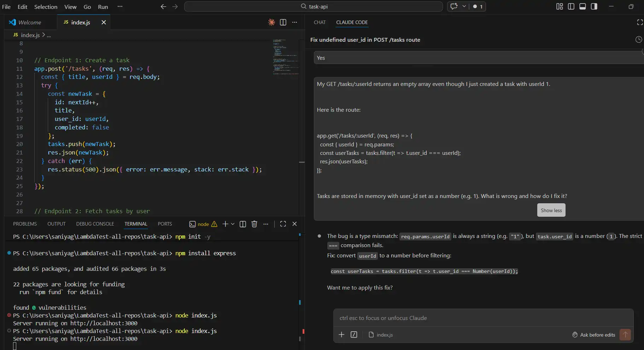Split the editor for index.js
The width and height of the screenshot is (644, 350).
283,22
